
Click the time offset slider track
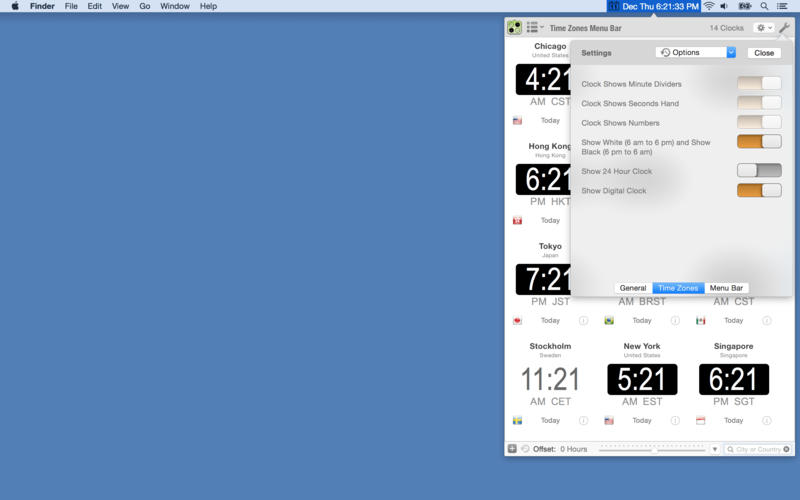pos(652,449)
